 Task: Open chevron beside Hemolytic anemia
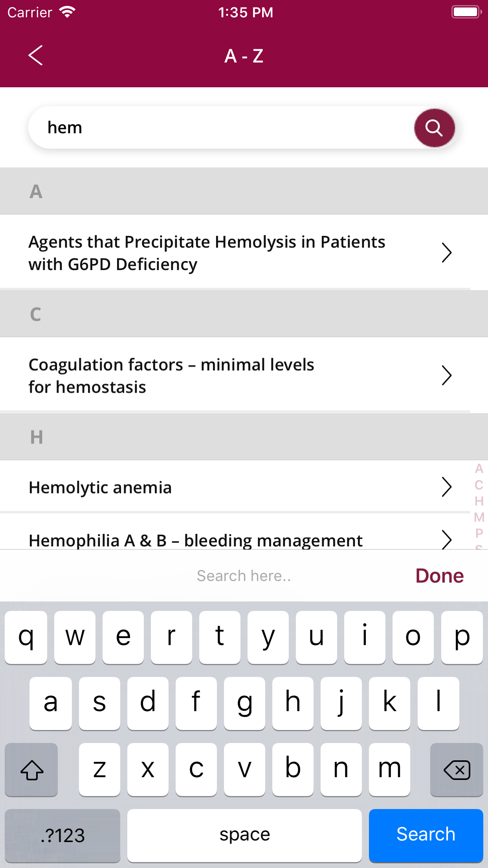point(446,487)
